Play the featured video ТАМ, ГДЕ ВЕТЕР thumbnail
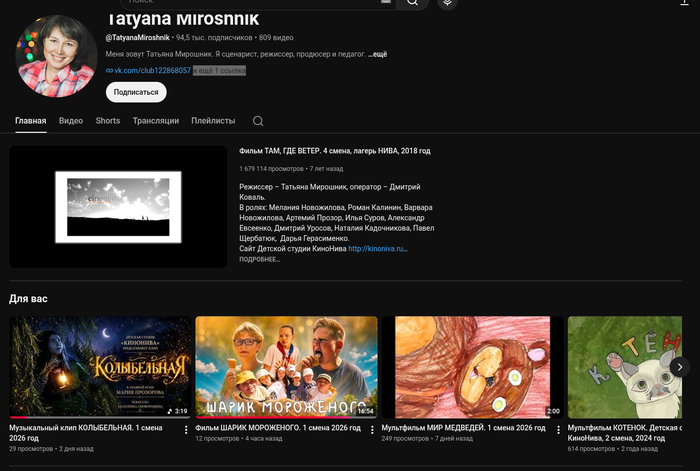Screen dimensions: 700x471 tap(118, 207)
